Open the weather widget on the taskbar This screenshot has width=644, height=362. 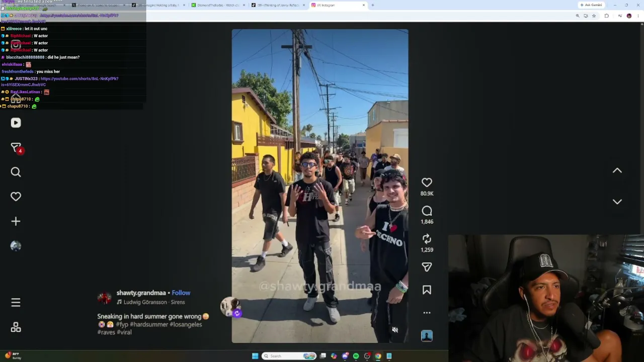[x=13, y=356]
